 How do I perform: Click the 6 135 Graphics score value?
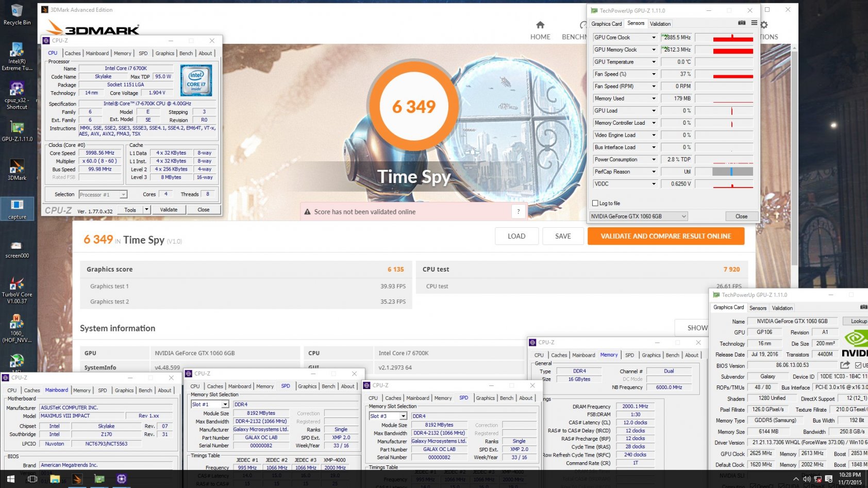(x=396, y=269)
